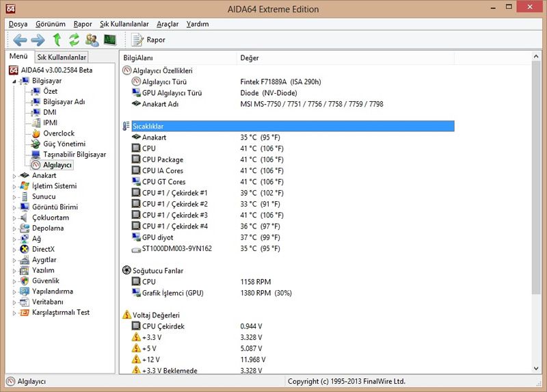Expand the Depolama tree node

coord(14,228)
